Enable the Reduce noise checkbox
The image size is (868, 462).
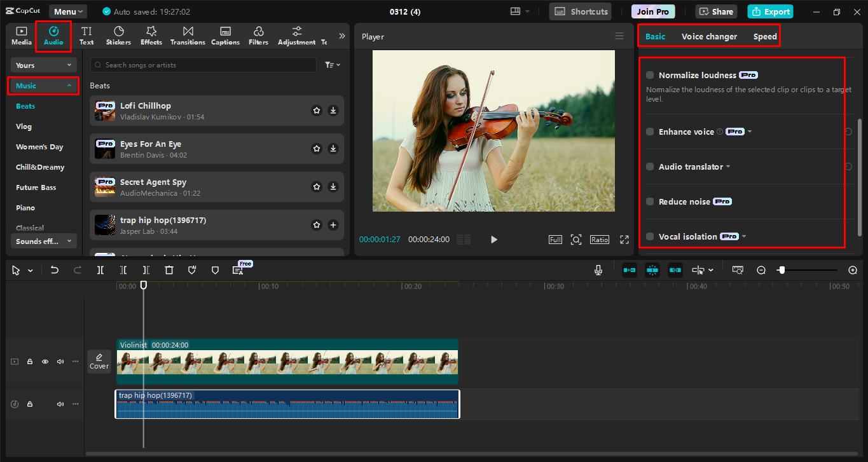click(x=650, y=201)
